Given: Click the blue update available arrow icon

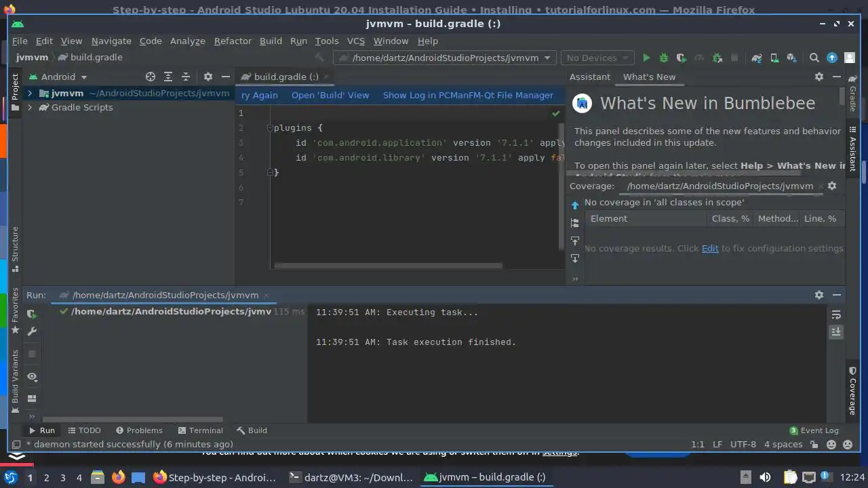Looking at the screenshot, I should (832, 58).
